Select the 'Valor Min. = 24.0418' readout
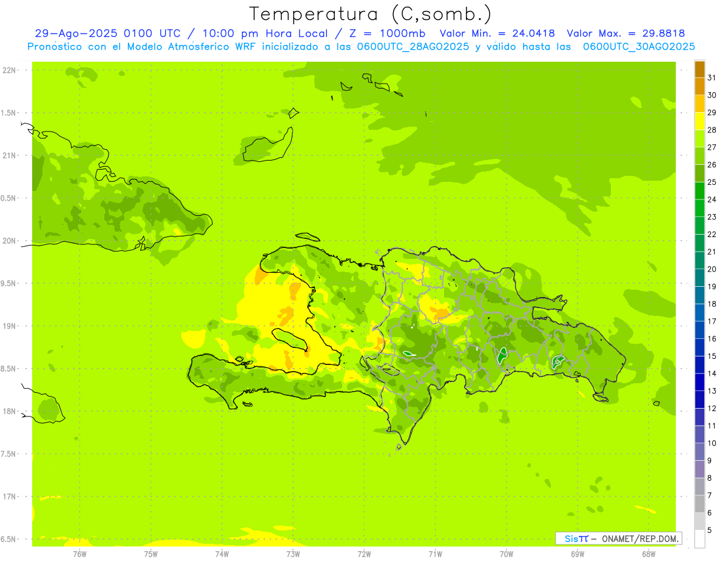The image size is (728, 562). click(x=497, y=33)
